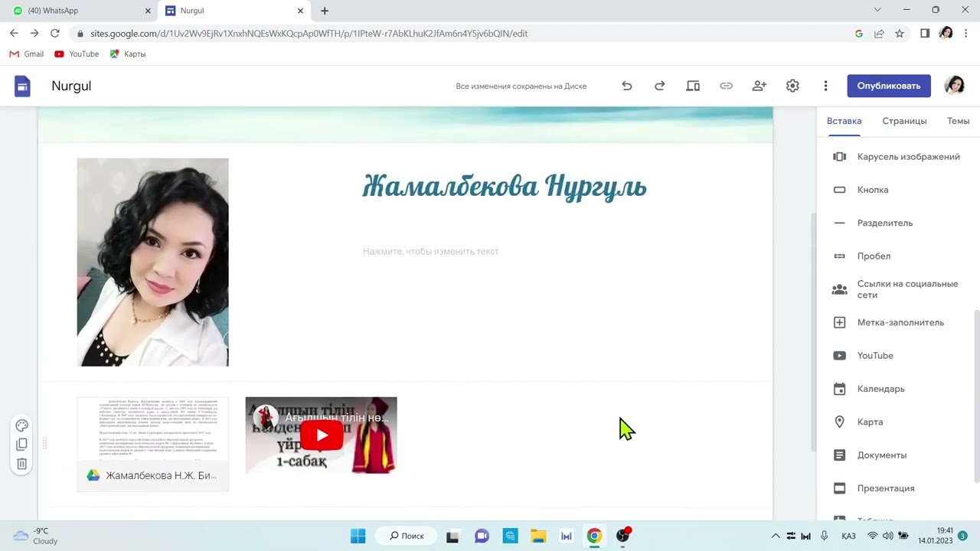
Task: Copy published site link icon
Action: click(726, 86)
